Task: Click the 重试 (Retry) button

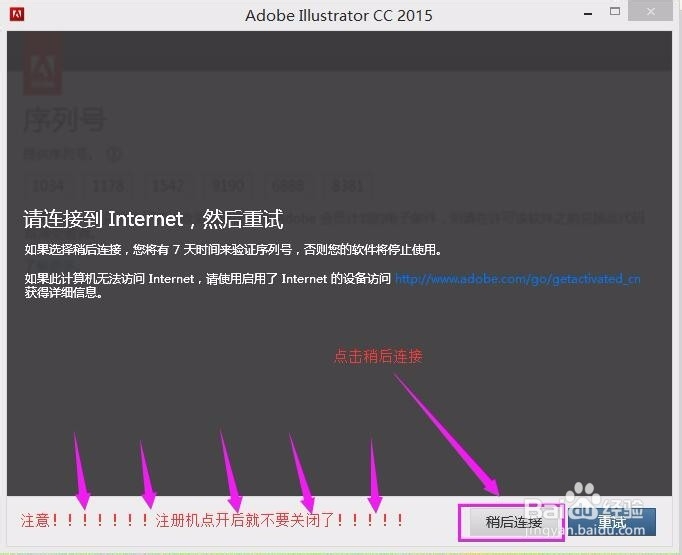Action: coord(612,522)
